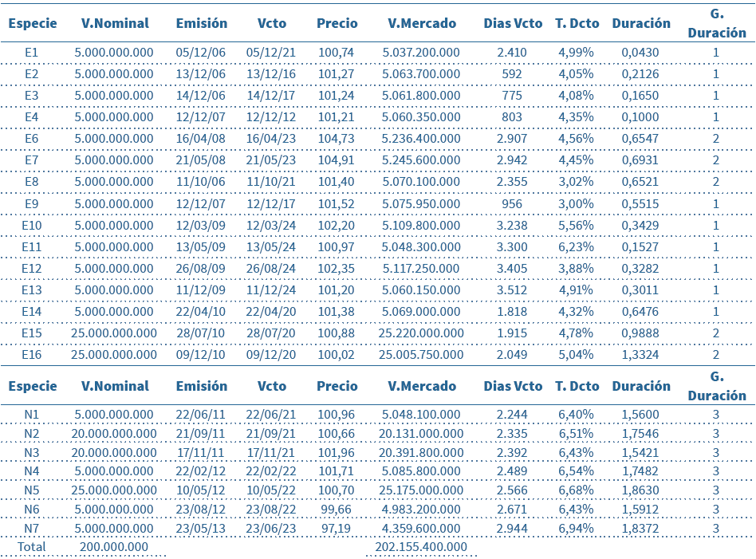Select the price cell 97,19

[x=336, y=528]
